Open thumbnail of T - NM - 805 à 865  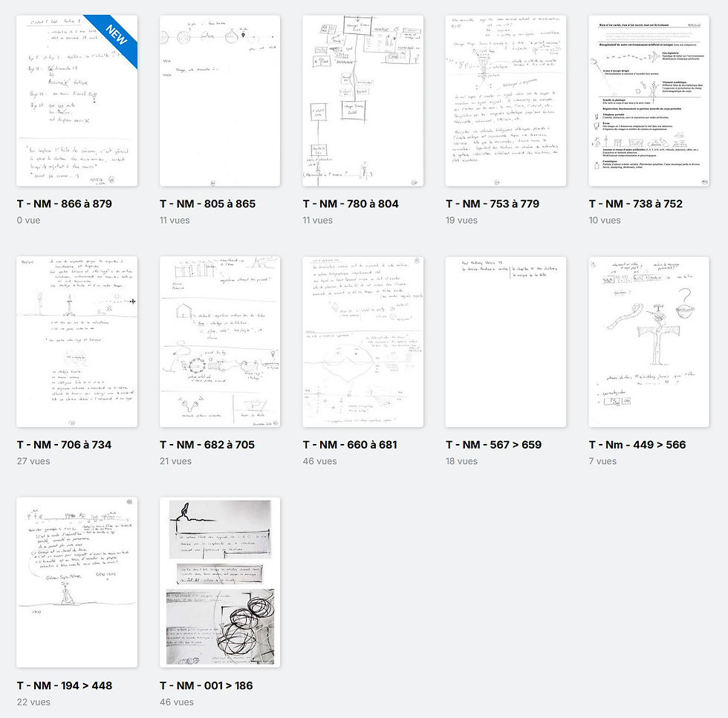tap(220, 101)
